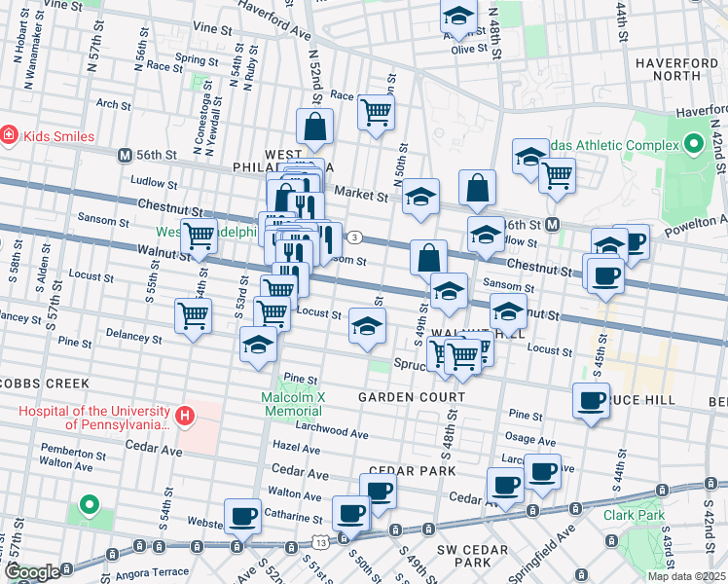Open the coffee cup marker on Cedar Ave near Springfield

click(505, 487)
